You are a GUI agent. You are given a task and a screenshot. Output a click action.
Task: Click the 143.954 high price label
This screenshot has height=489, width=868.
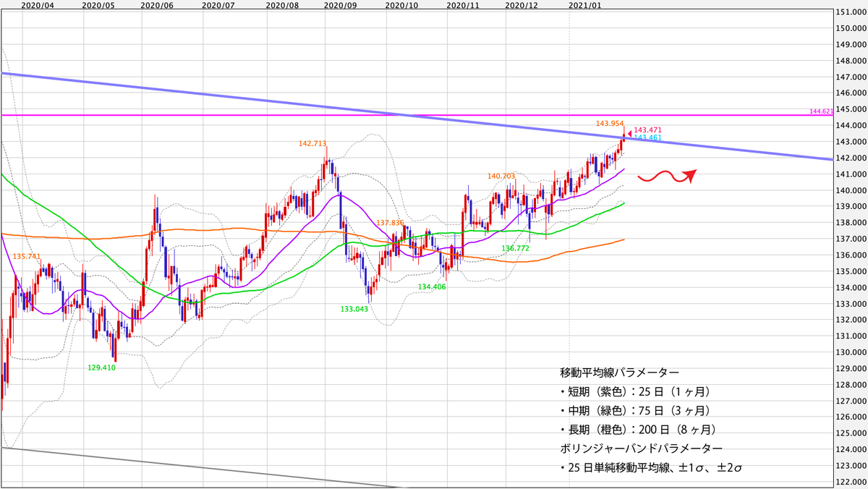click(609, 124)
